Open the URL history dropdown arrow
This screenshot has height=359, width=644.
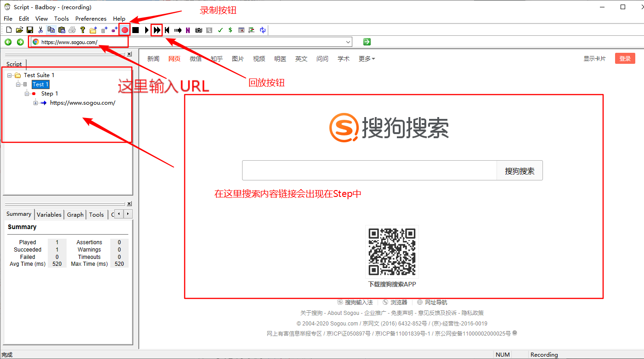(x=348, y=41)
